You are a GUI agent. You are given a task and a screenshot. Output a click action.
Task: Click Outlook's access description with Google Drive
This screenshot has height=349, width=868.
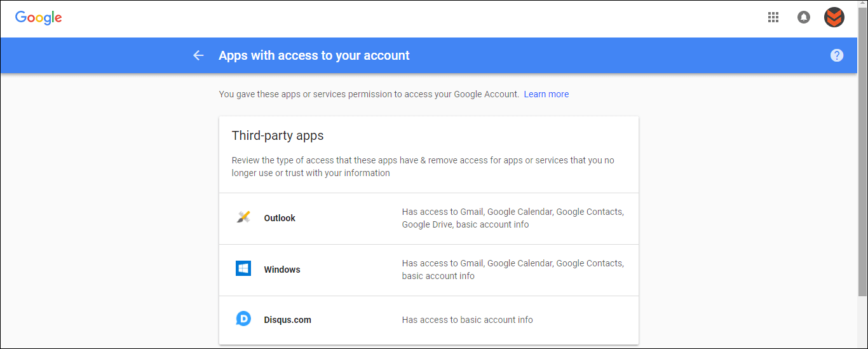pyautogui.click(x=513, y=218)
